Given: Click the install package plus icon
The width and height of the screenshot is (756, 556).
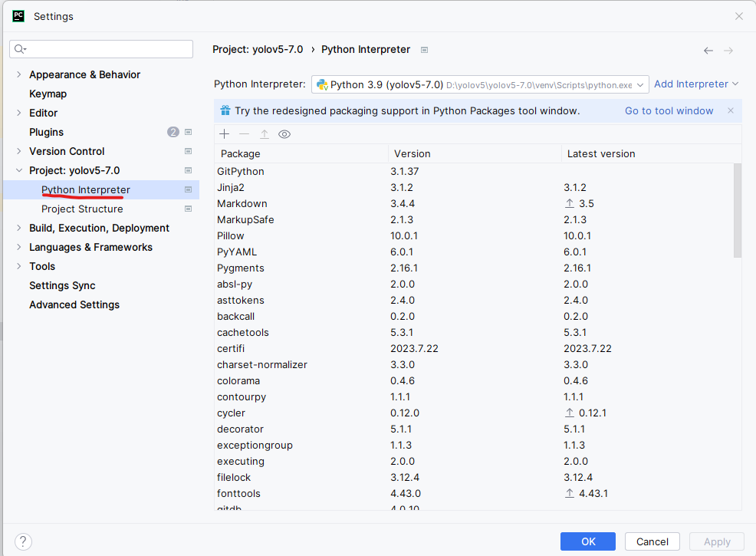Looking at the screenshot, I should [224, 134].
